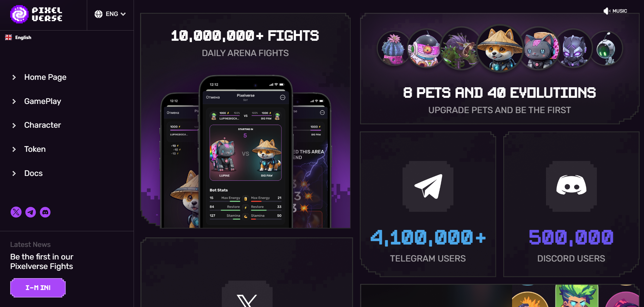Open Be the first news headline

pos(42,261)
